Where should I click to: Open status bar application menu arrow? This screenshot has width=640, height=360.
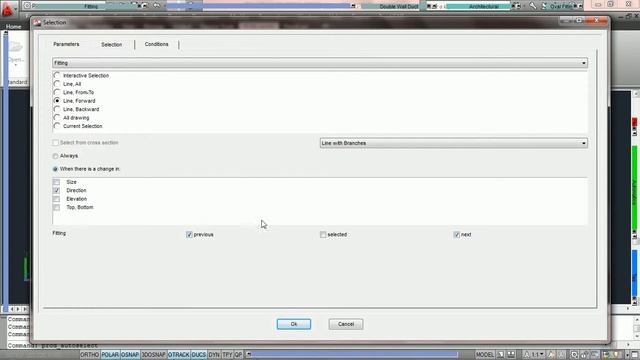(627, 355)
